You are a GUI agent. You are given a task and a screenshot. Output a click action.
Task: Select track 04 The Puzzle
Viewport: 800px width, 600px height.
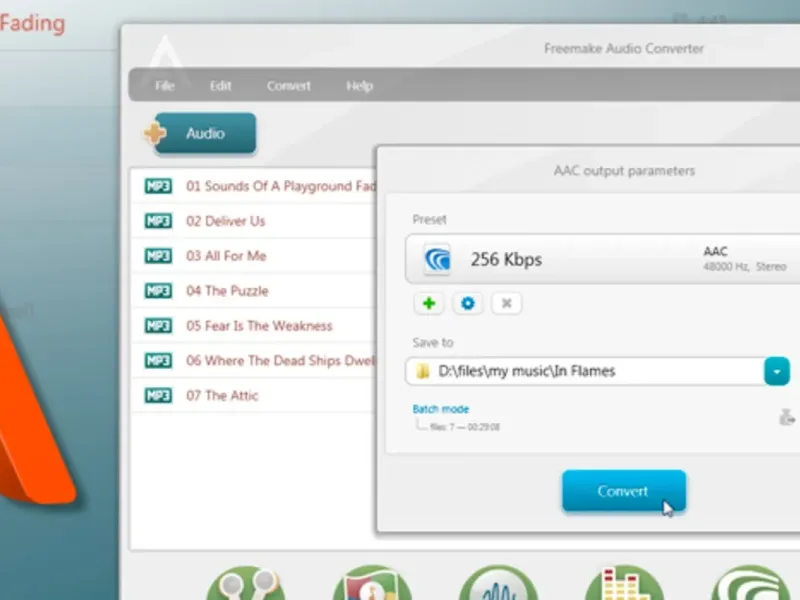254,291
